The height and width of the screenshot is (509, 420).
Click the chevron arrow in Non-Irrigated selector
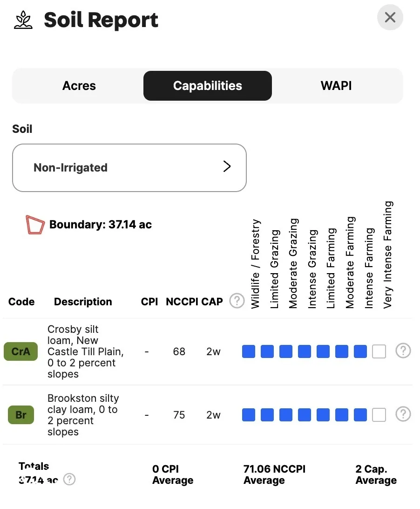[227, 167]
